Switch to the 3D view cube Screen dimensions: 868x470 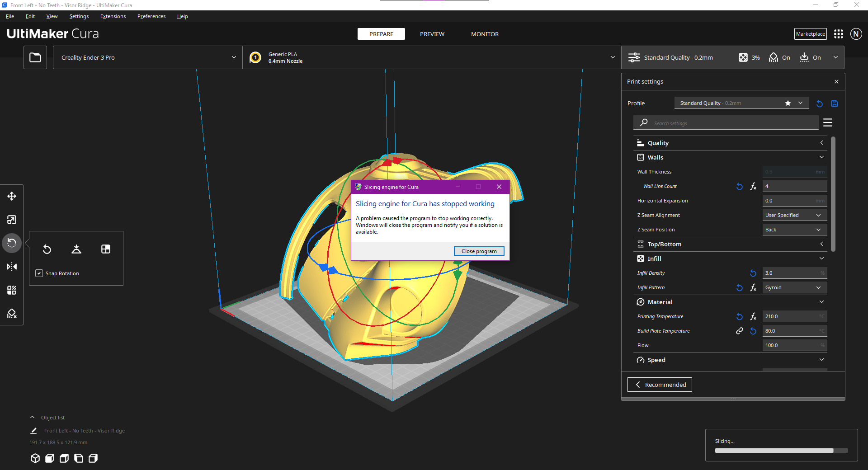(35, 458)
